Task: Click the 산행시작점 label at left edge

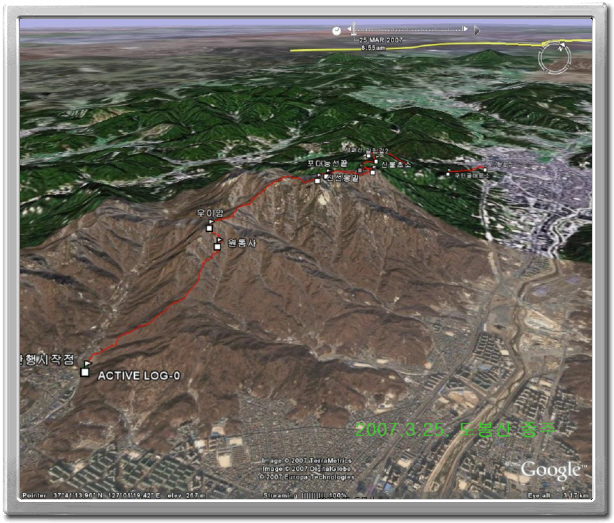Action: [47, 359]
